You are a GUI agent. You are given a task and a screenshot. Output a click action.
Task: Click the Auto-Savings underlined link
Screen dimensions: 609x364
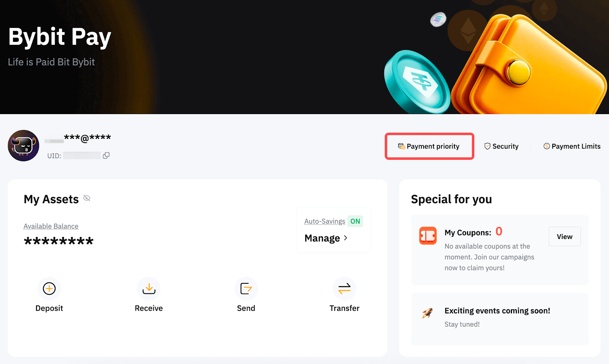pyautogui.click(x=325, y=221)
